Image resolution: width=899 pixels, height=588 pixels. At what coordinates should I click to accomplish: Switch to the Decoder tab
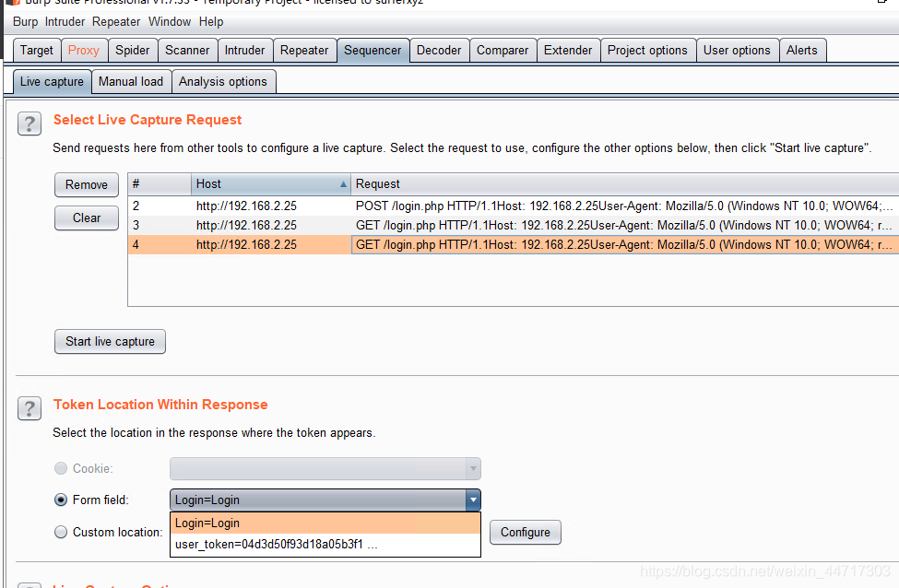439,51
